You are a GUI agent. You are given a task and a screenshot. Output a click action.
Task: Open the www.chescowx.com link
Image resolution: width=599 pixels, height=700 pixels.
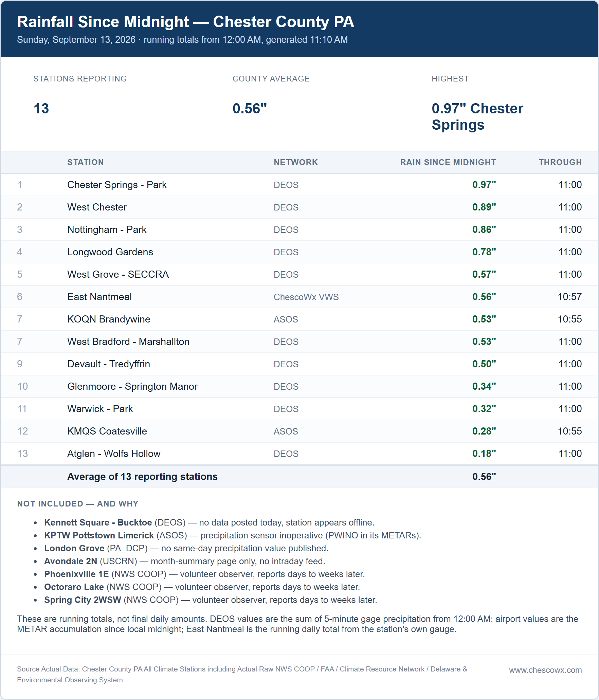click(x=545, y=670)
